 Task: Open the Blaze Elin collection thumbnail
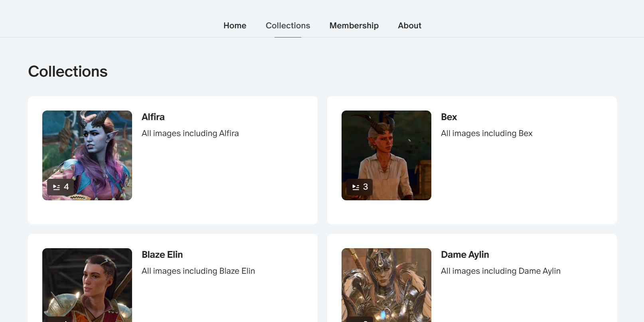coord(87,285)
